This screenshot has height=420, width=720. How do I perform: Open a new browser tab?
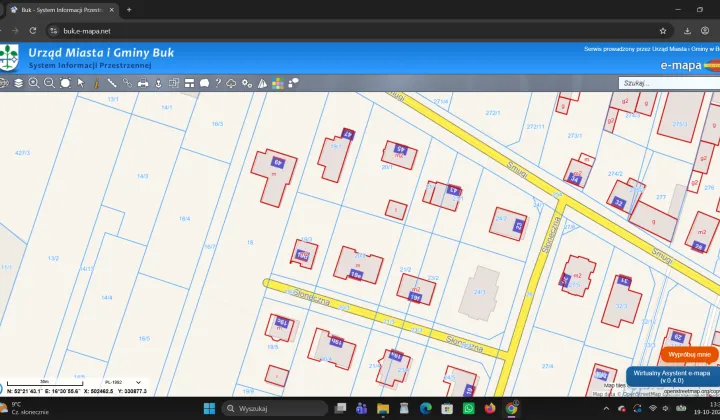click(x=129, y=10)
